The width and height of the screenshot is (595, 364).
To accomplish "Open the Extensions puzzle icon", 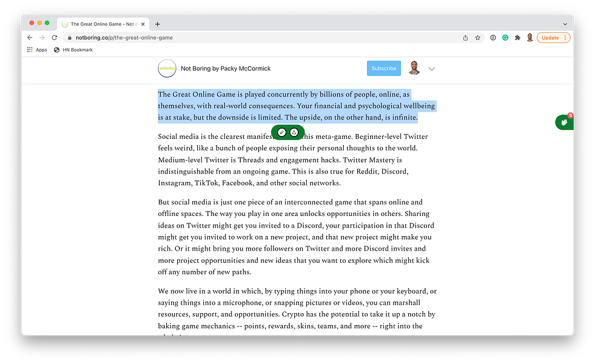I will tap(517, 38).
